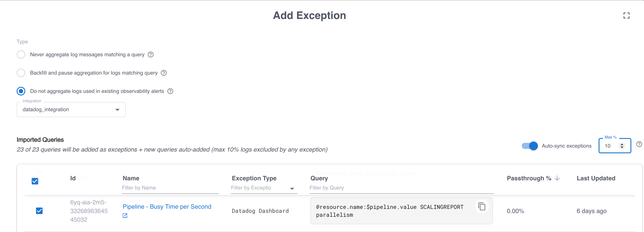Uncheck the Pipeline Busy Time row checkbox
Image resolution: width=644 pixels, height=232 pixels.
[x=39, y=211]
